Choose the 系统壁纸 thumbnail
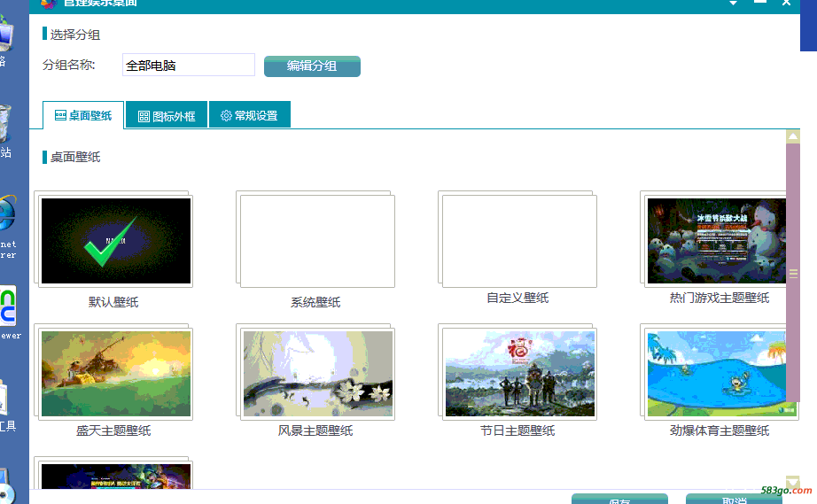This screenshot has height=504, width=817. pyautogui.click(x=317, y=241)
